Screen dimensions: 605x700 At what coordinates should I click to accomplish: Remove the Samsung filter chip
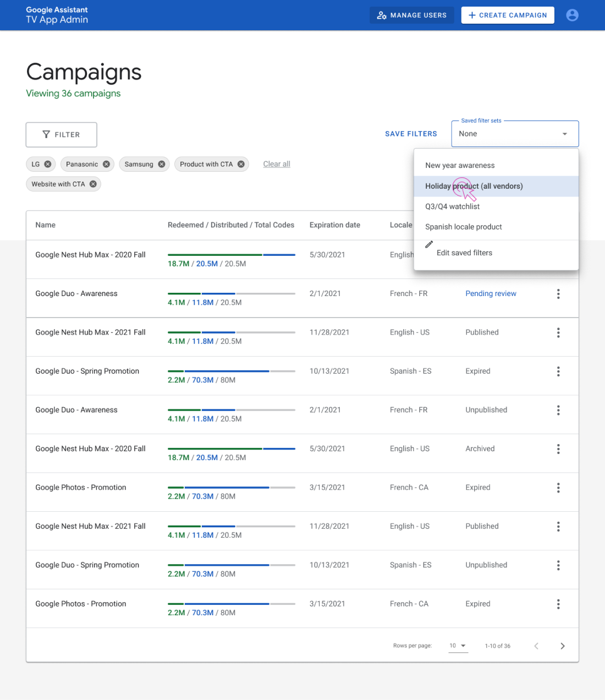pos(162,164)
